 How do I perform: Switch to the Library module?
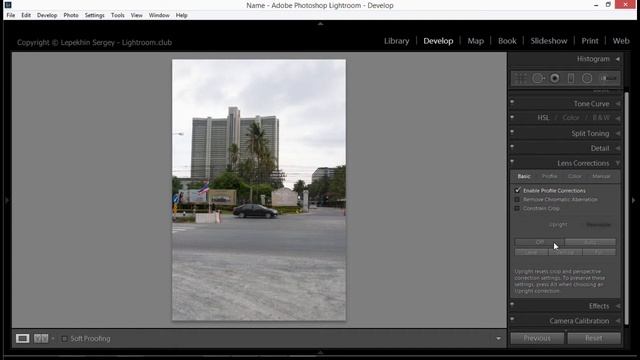click(x=396, y=41)
